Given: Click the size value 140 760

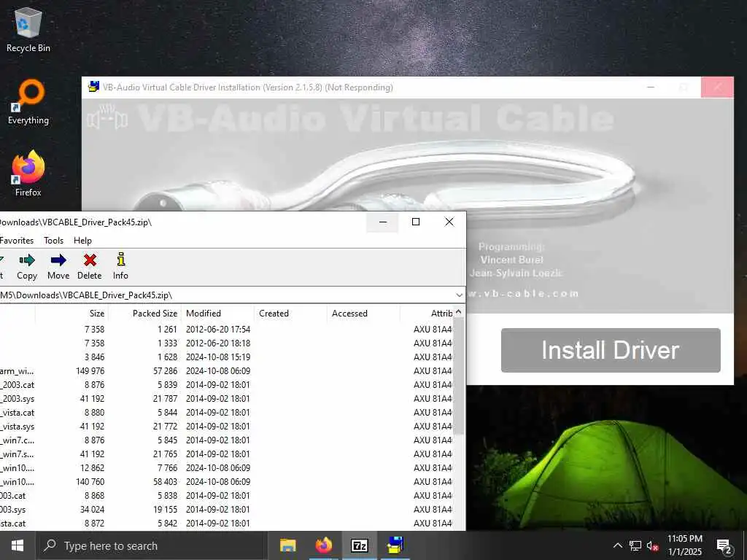Looking at the screenshot, I should coord(90,481).
